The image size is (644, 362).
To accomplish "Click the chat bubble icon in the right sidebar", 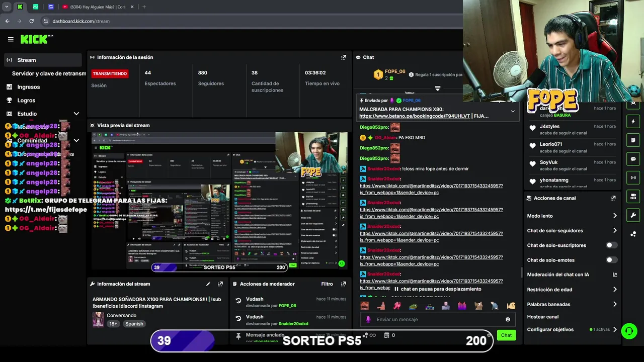I will (633, 159).
